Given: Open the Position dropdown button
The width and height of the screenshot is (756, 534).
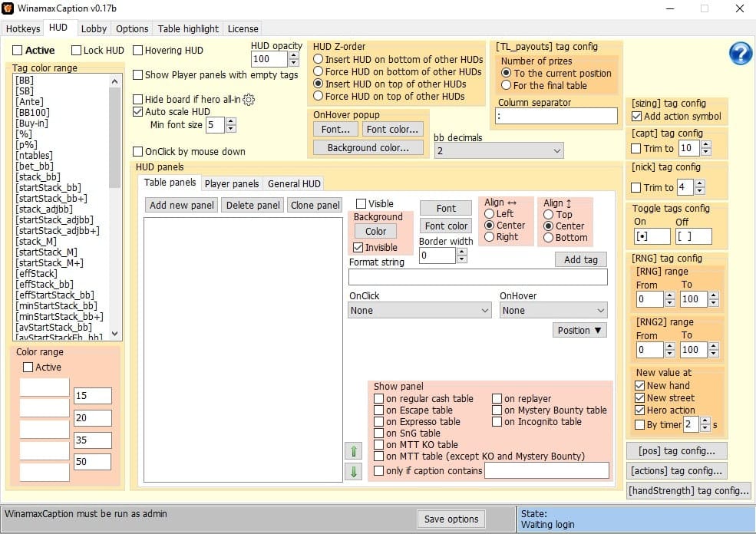Looking at the screenshot, I should 579,330.
